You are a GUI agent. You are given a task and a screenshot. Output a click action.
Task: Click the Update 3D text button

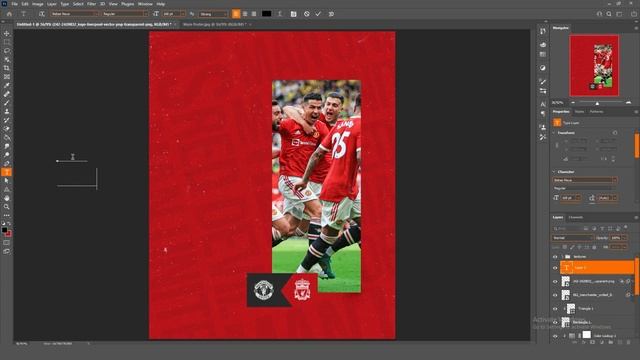[331, 14]
